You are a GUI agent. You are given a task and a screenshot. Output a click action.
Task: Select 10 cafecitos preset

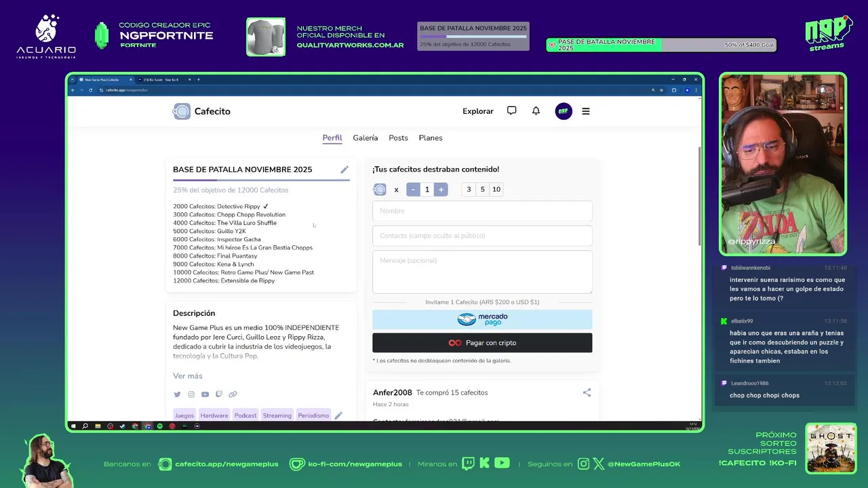tap(496, 190)
